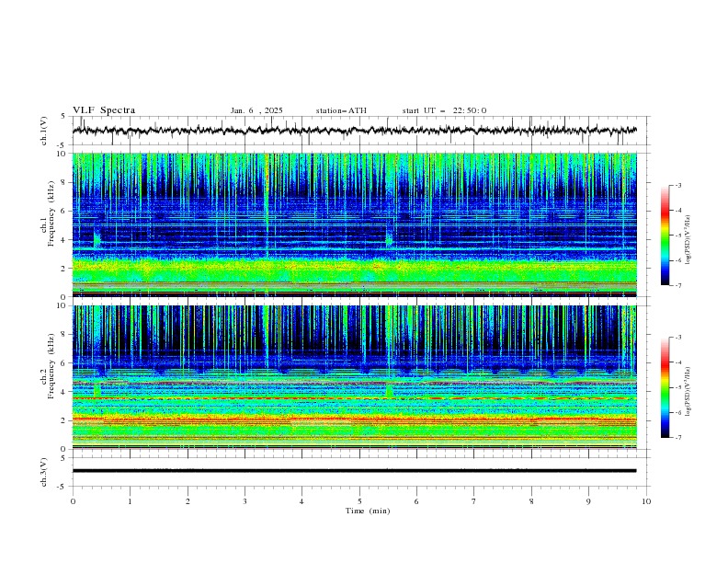
Task: Click the ch.1 spectrogram panel
Action: tap(354, 224)
